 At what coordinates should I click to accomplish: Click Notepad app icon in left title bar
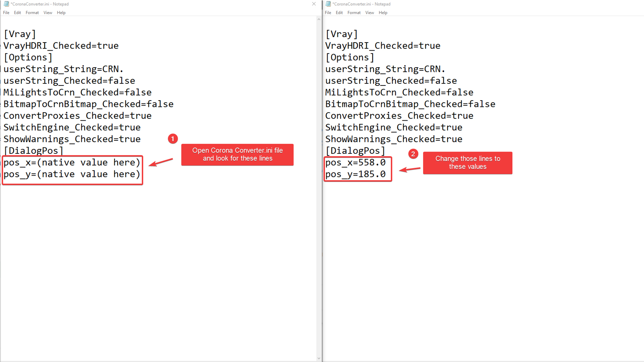point(6,4)
